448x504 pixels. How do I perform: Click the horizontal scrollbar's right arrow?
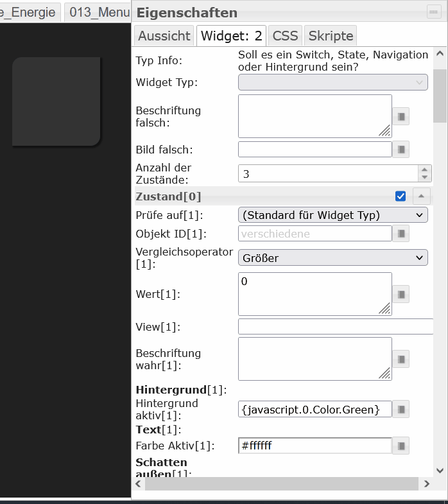[x=427, y=483]
